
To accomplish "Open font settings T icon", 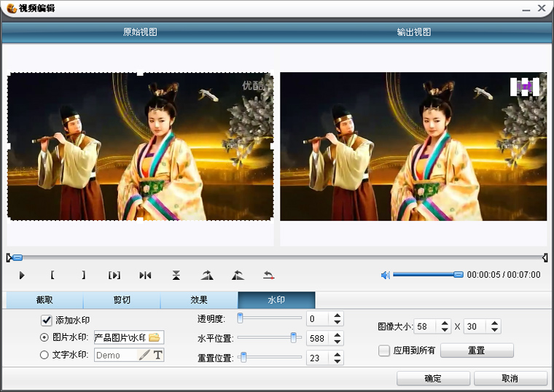I will (x=158, y=355).
